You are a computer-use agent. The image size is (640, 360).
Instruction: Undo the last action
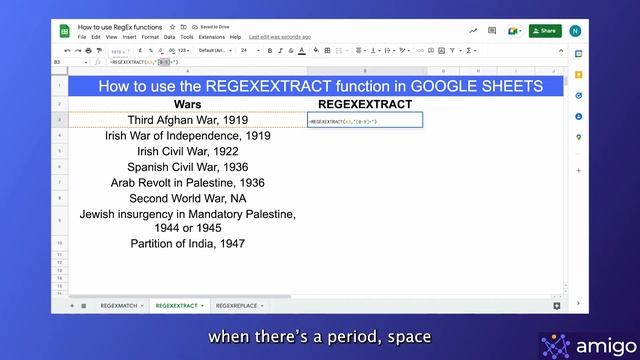tap(67, 51)
